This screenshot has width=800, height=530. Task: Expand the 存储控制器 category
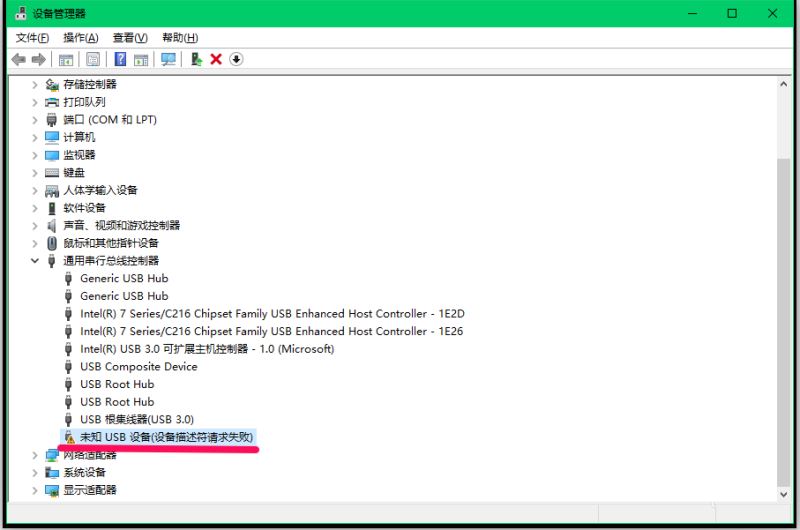point(36,84)
